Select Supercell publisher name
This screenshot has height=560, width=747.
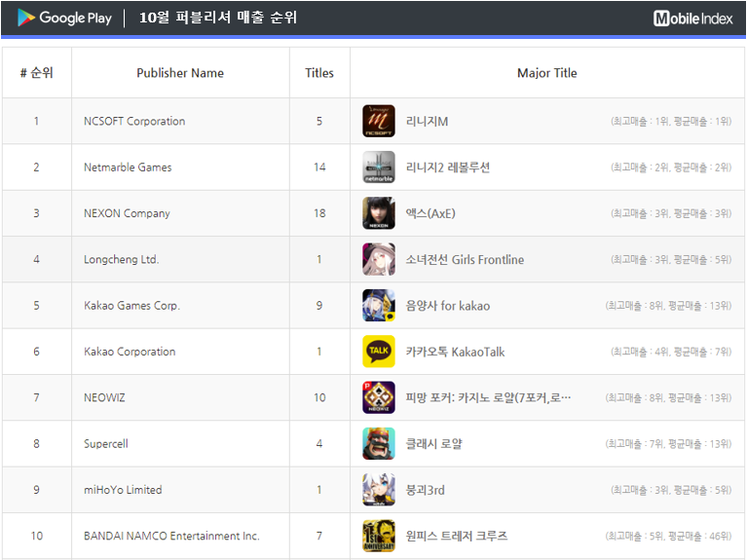click(106, 444)
